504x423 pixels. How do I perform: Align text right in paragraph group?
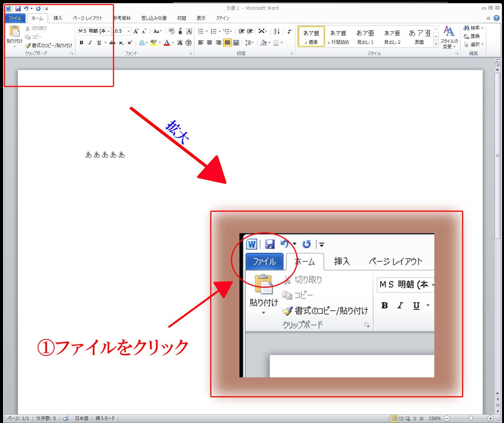[x=218, y=43]
